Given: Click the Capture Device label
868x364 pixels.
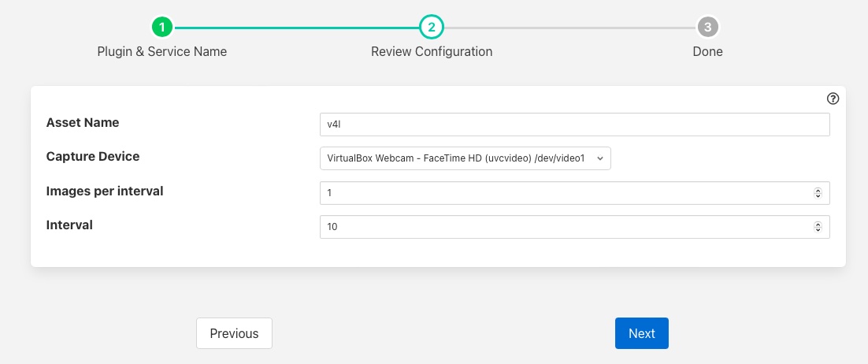Looking at the screenshot, I should click(93, 157).
